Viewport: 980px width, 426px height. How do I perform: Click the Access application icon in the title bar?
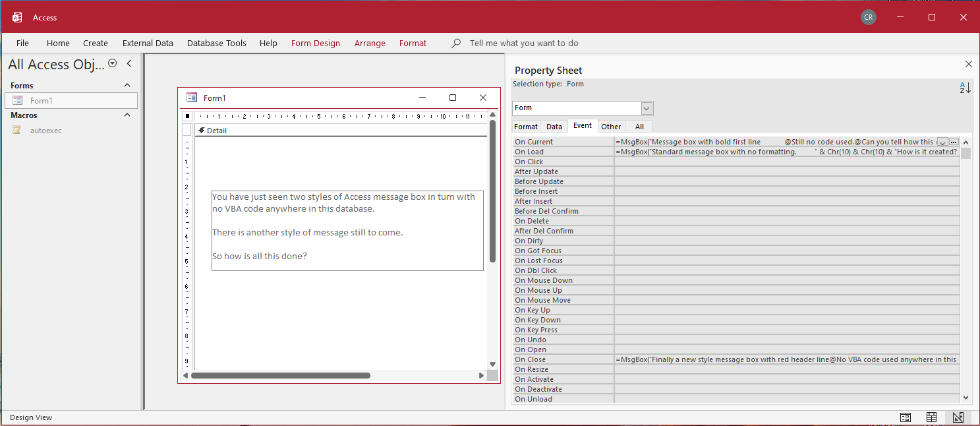pos(18,17)
